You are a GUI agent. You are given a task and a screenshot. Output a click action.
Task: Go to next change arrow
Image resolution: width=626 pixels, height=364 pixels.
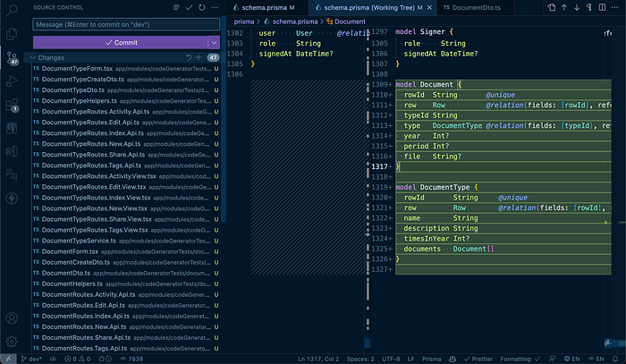click(577, 7)
